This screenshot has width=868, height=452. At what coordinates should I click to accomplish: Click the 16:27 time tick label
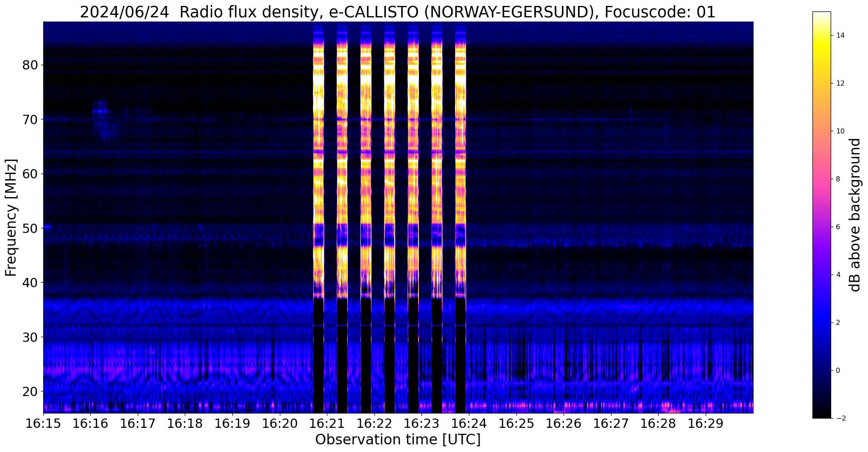click(611, 423)
